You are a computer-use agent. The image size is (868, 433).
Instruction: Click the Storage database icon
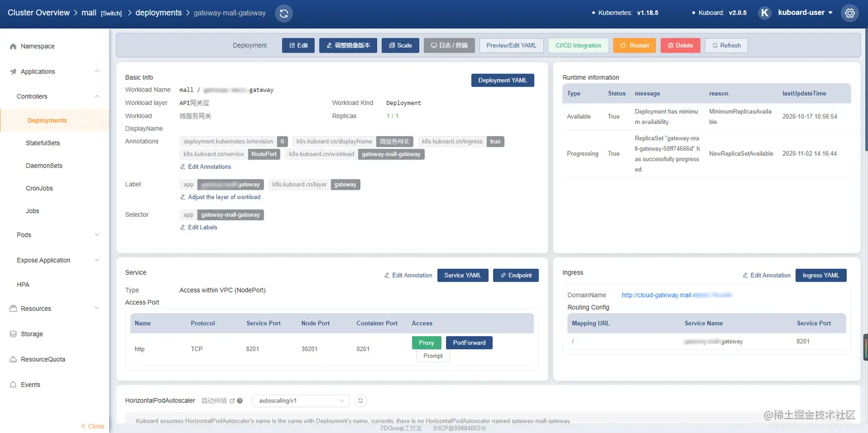pos(13,334)
